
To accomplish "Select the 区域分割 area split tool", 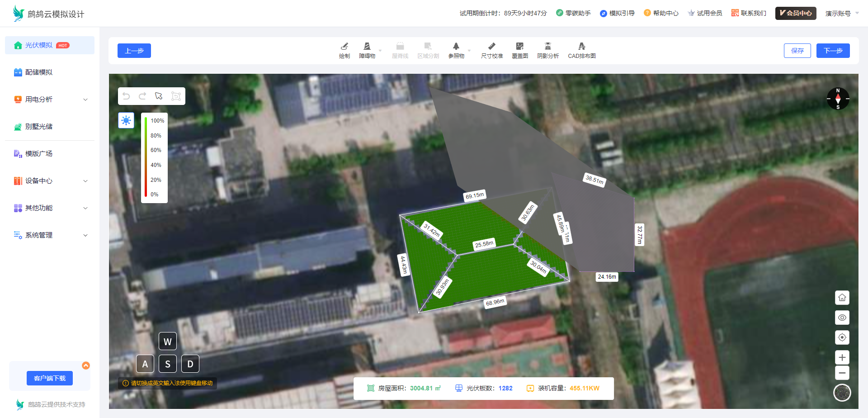I will tap(428, 50).
